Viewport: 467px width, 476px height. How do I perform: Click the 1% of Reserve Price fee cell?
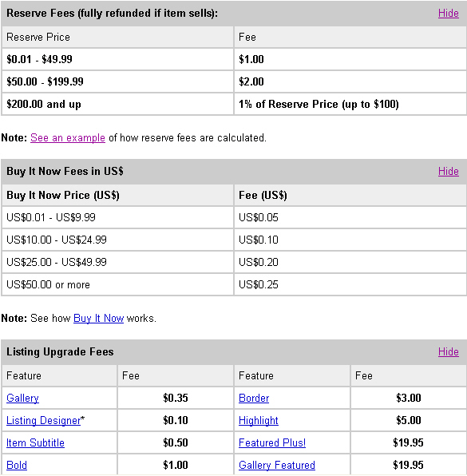(x=350, y=104)
